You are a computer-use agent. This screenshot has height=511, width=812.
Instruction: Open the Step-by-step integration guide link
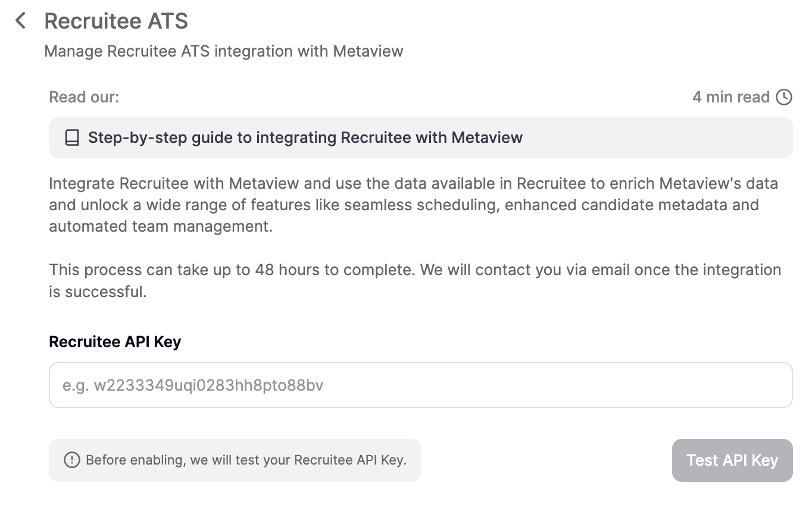tap(305, 138)
